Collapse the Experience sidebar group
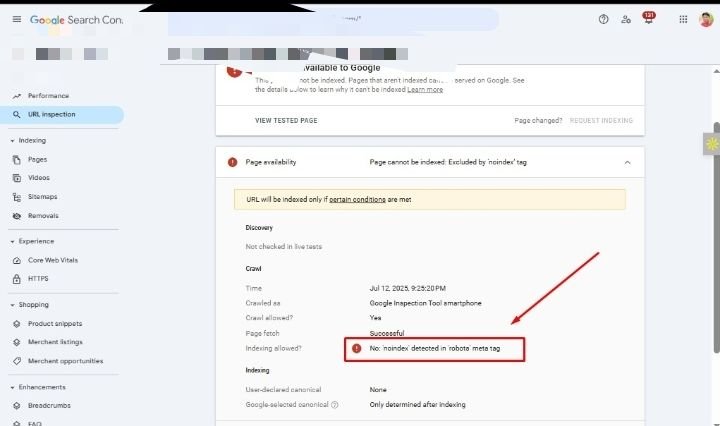This screenshot has width=720, height=426. pyautogui.click(x=11, y=241)
